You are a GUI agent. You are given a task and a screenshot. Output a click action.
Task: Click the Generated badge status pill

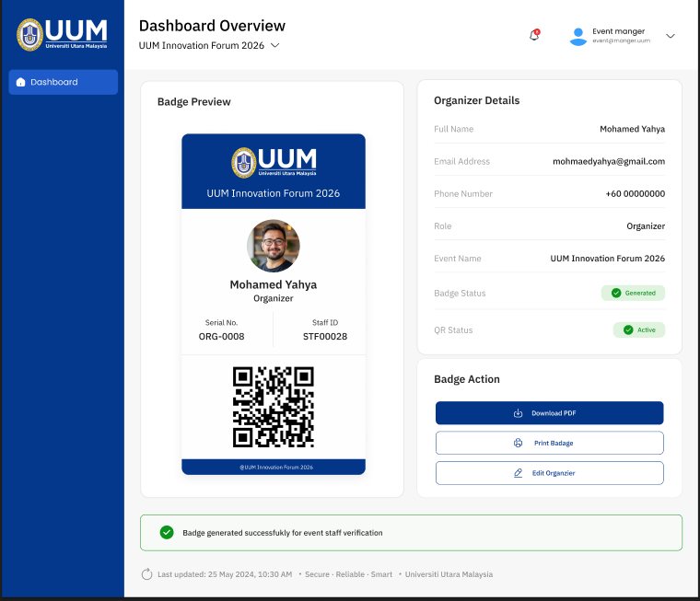pos(633,294)
